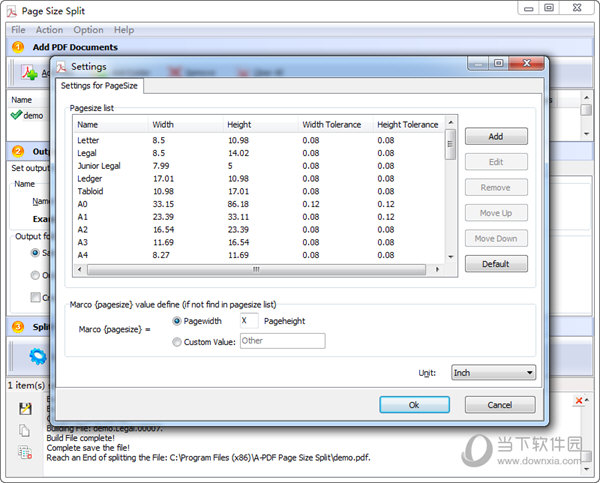Click the pagesize list scroll-right arrow
Screen dimensions: 600x483
(437, 269)
